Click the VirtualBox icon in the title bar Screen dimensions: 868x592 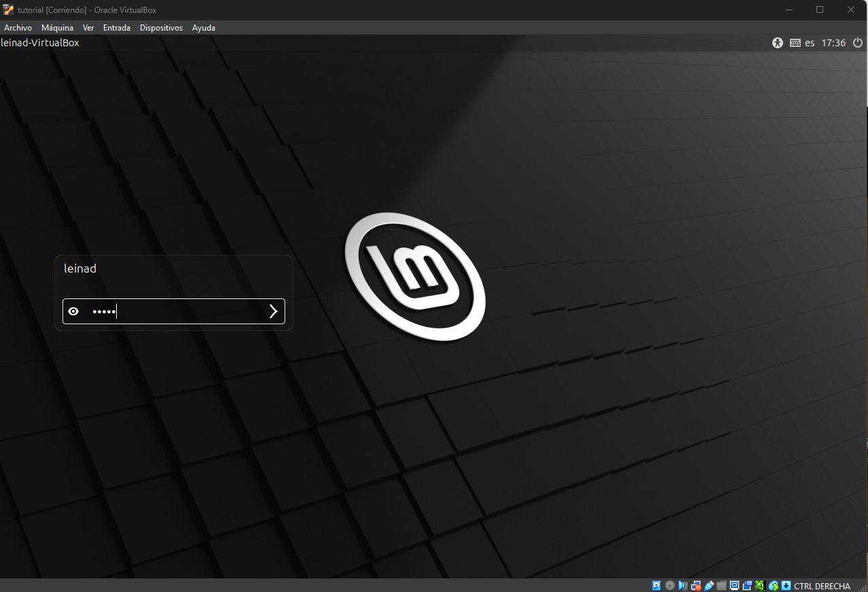click(8, 10)
